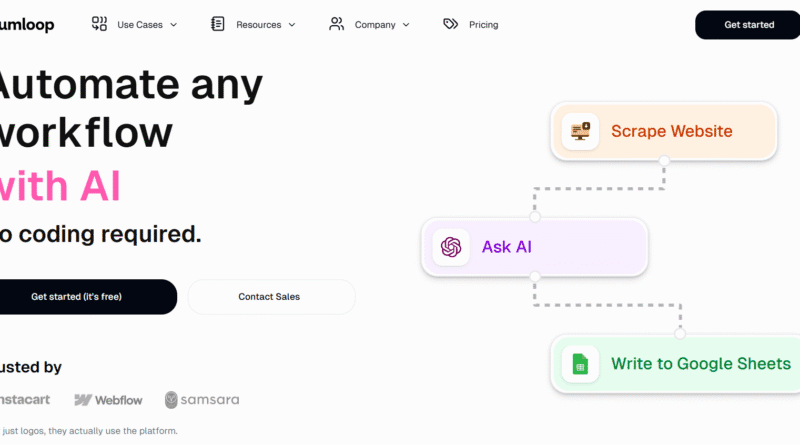Viewport: 800px width, 445px height.
Task: Open the Company menu
Action: pos(375,25)
